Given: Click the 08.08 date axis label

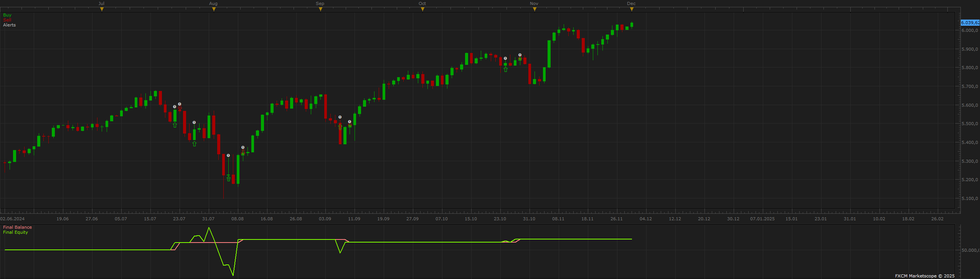Looking at the screenshot, I should click(x=238, y=219).
